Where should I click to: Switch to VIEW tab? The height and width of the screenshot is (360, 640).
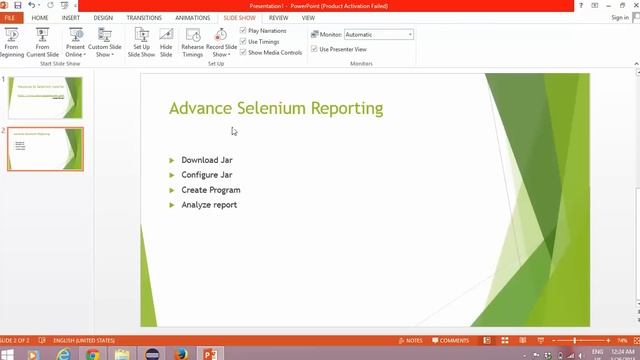click(308, 18)
